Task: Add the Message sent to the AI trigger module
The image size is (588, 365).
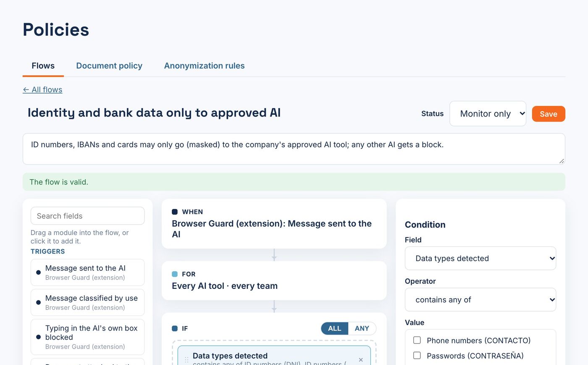Action: [x=87, y=272]
